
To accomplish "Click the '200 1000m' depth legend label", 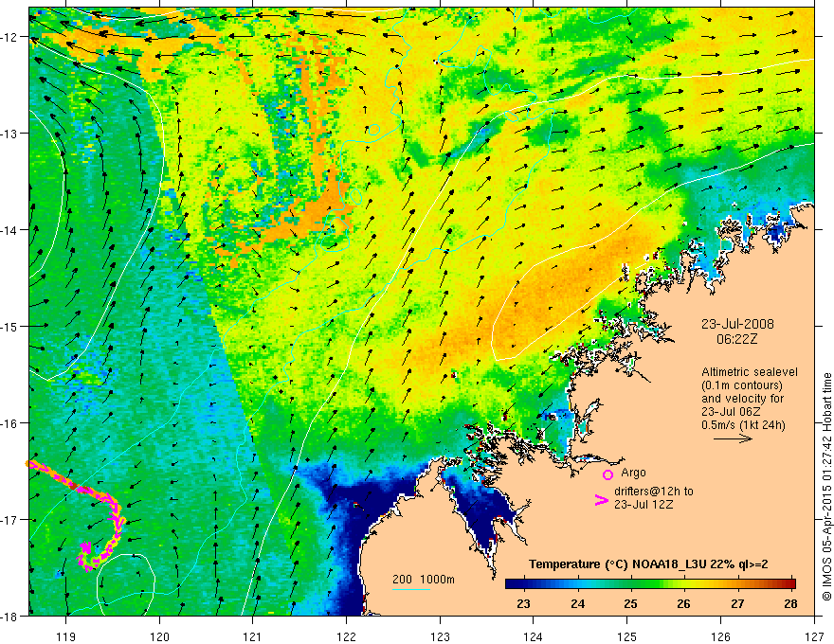I will click(424, 580).
